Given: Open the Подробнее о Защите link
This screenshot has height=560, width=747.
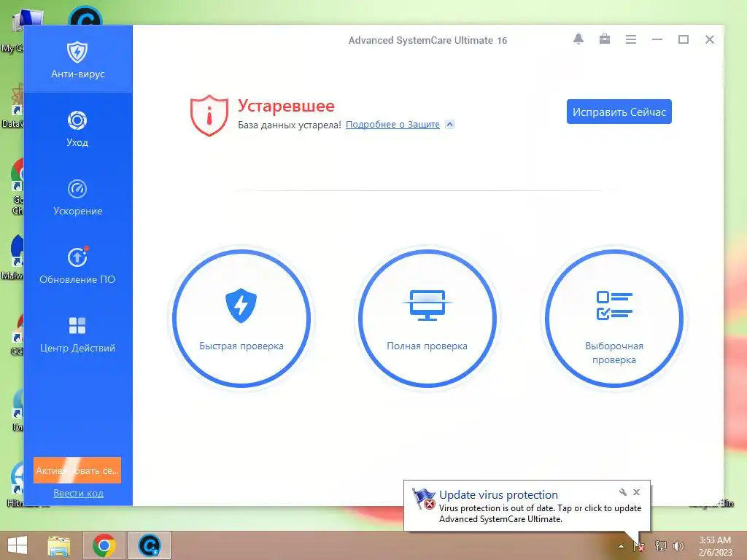Looking at the screenshot, I should 392,124.
